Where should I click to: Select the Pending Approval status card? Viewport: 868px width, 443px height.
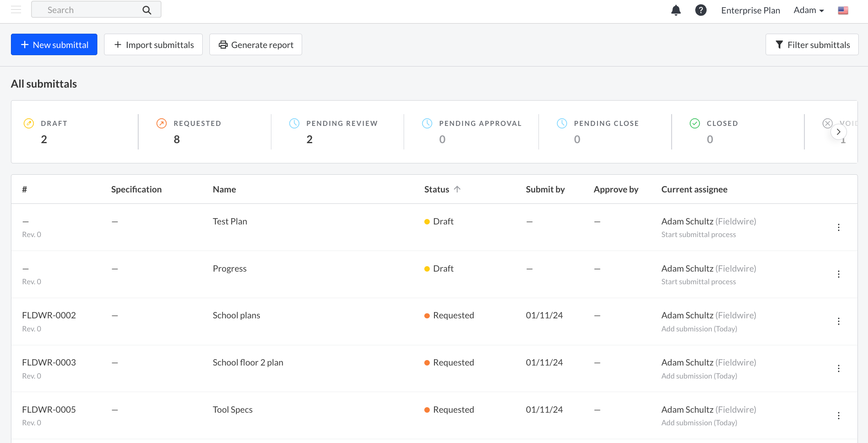(x=471, y=132)
